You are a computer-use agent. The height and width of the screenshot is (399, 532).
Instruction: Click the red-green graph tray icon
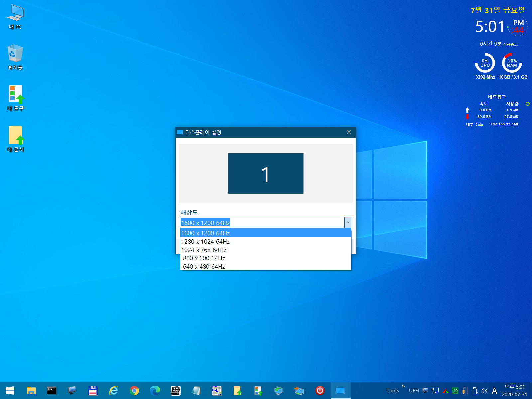[x=445, y=391]
